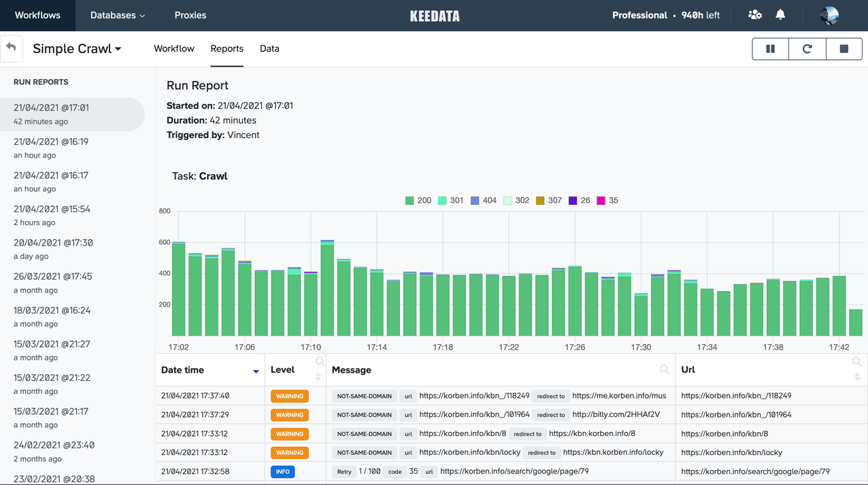Click the KEEDATA logo
868x485 pixels.
[x=435, y=16]
